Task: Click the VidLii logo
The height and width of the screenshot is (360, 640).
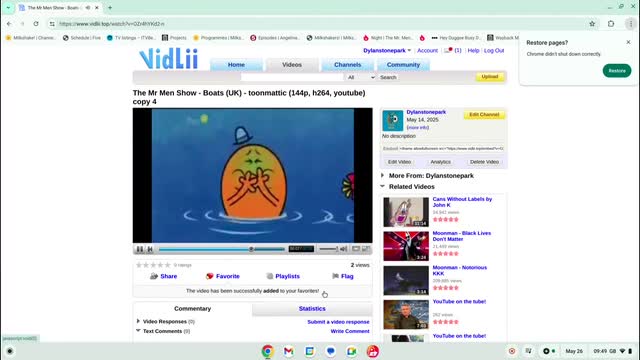Action: click(x=169, y=59)
